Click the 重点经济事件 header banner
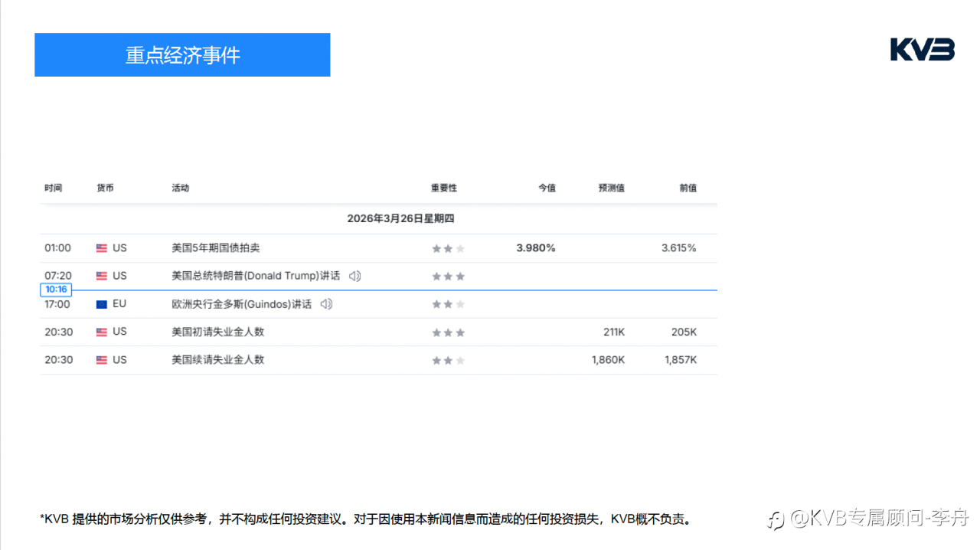The width and height of the screenshot is (980, 550). tap(182, 54)
